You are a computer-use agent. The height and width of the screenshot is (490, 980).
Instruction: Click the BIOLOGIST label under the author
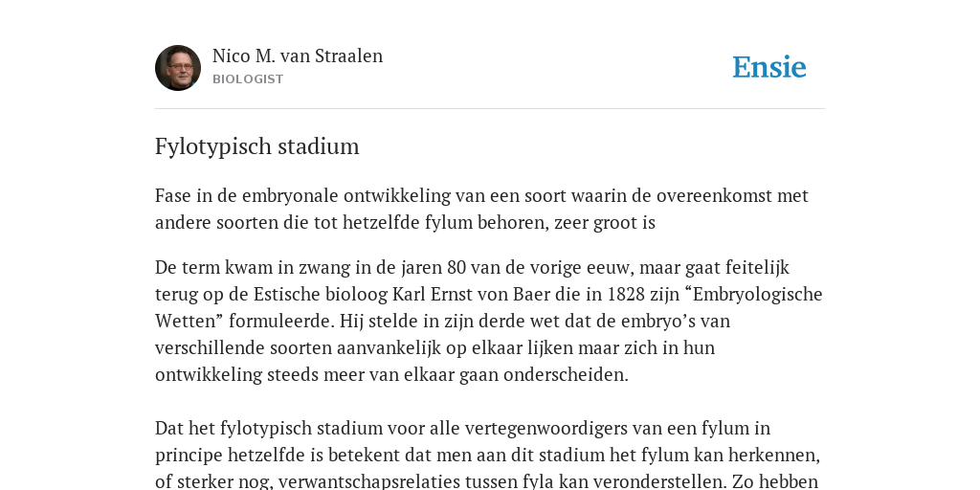248,79
